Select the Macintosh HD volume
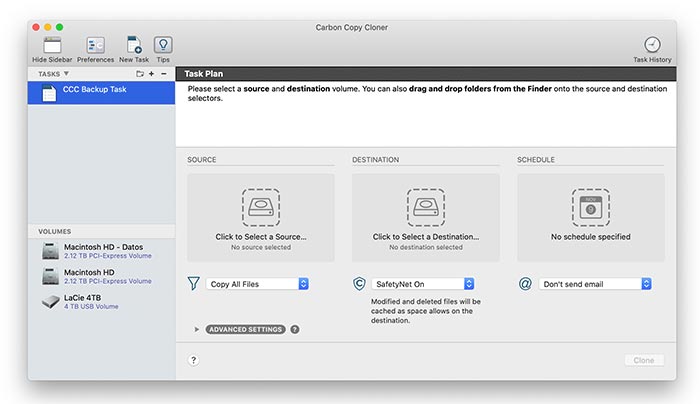This screenshot has width=700, height=404. tap(101, 276)
